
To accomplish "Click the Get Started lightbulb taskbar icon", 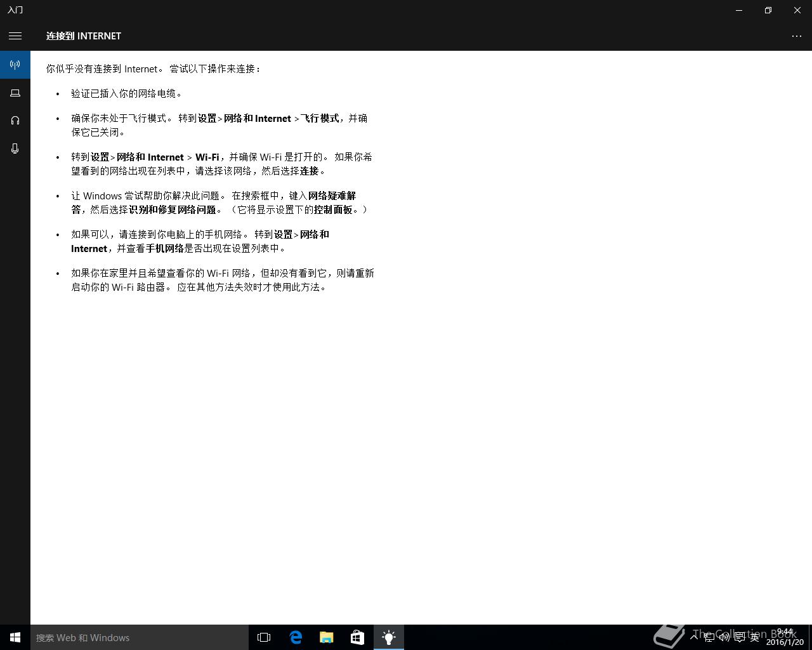I will (388, 637).
